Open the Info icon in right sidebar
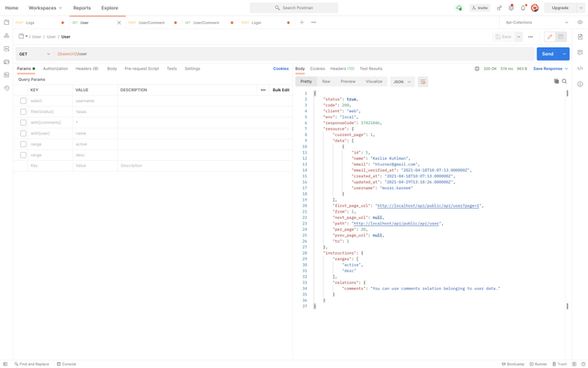The image size is (588, 368). click(x=580, y=84)
